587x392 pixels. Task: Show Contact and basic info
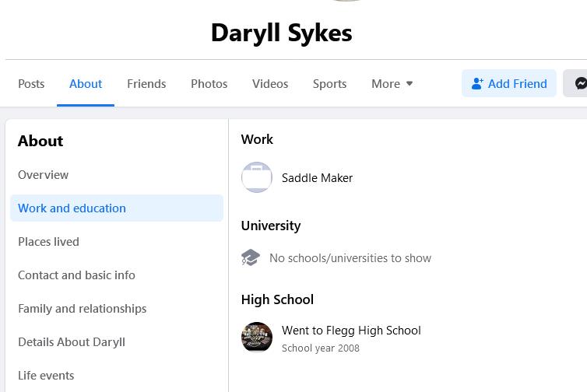click(76, 275)
